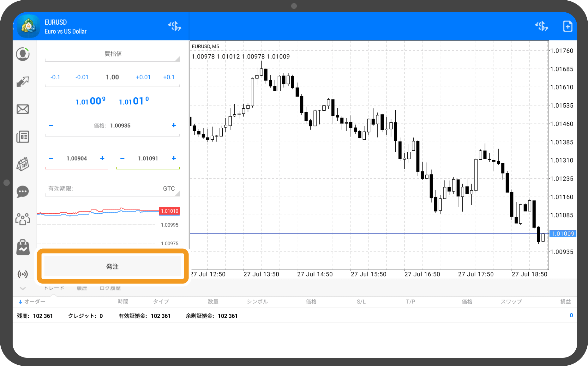Tap the symbol change icon beside EURUSD

tap(175, 26)
